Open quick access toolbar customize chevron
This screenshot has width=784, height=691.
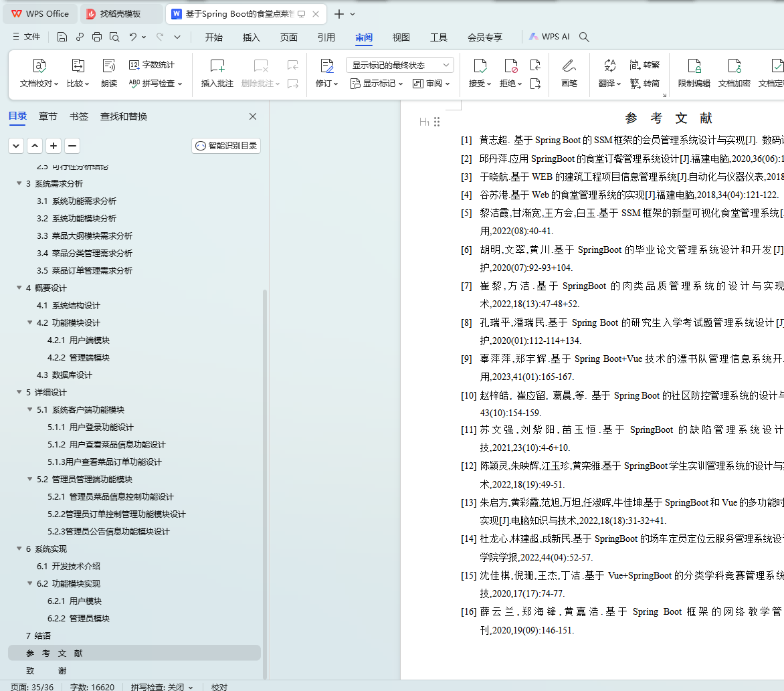[x=177, y=37]
